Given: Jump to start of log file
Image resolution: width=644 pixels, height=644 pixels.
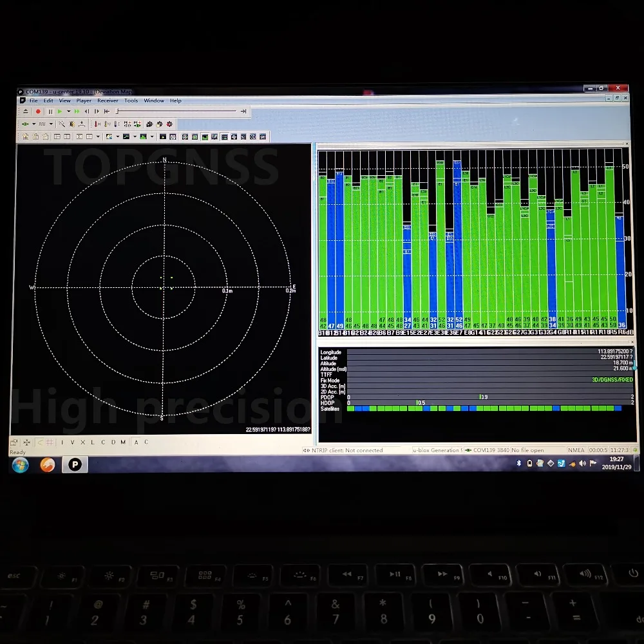Looking at the screenshot, I should (x=107, y=111).
